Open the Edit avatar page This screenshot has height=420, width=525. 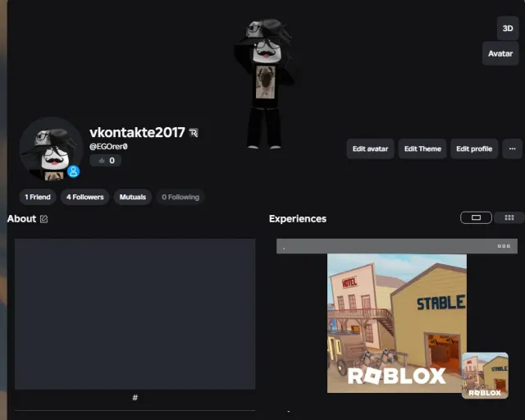coord(370,148)
